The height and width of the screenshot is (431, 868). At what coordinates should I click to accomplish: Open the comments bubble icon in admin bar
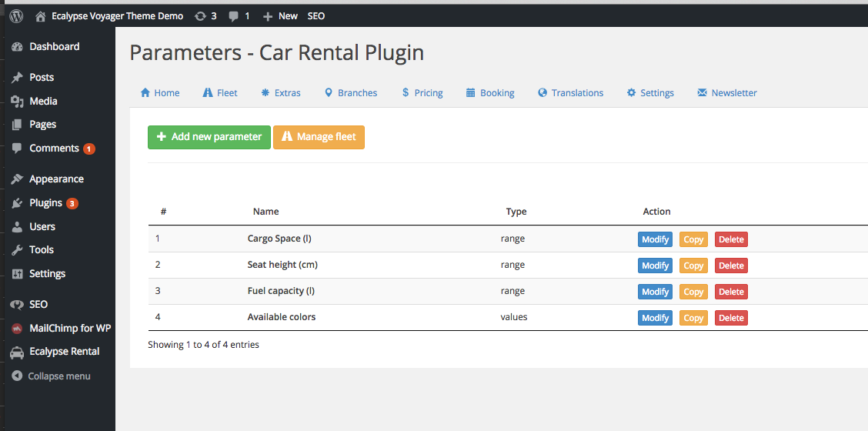pos(234,17)
